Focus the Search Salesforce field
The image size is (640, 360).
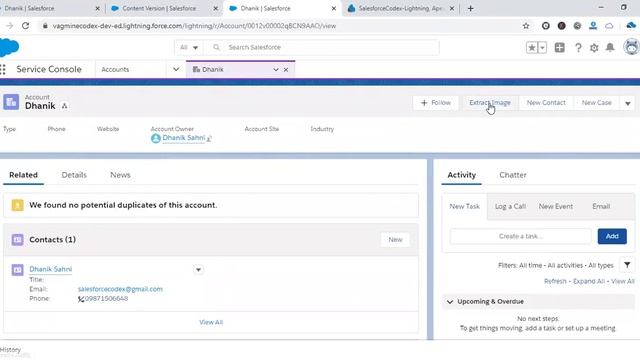(x=322, y=47)
